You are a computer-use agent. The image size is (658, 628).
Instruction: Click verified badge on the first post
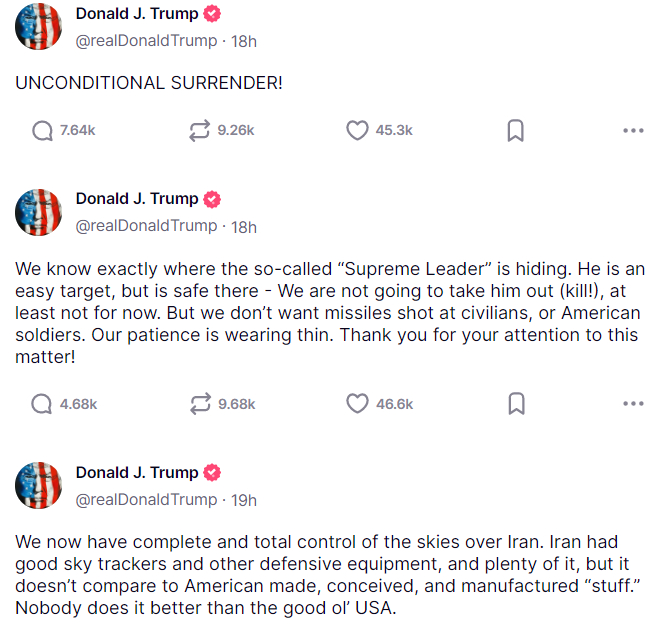pos(212,14)
